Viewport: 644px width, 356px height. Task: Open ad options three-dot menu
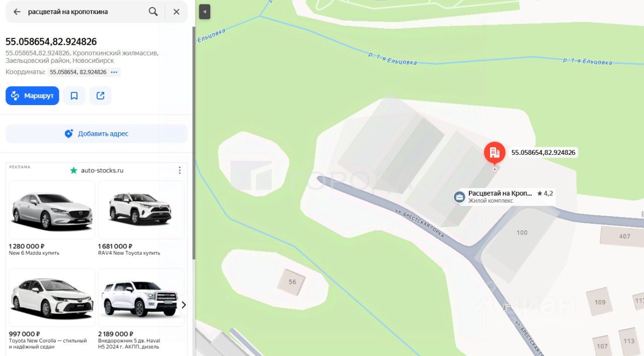tap(180, 170)
